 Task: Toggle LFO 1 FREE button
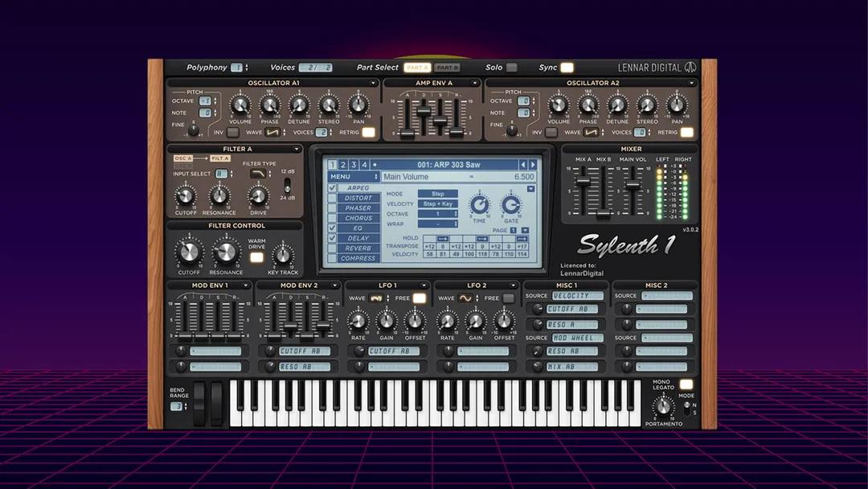point(420,298)
